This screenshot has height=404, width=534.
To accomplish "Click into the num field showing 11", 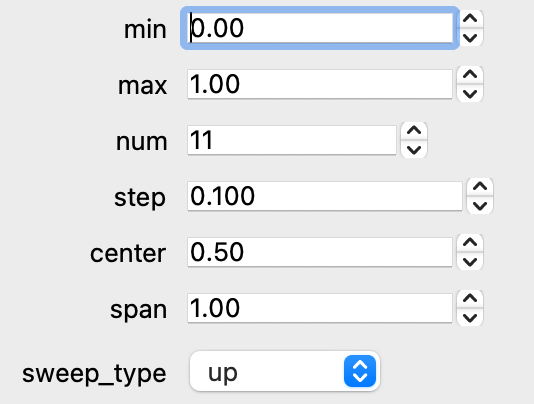I will pos(292,140).
